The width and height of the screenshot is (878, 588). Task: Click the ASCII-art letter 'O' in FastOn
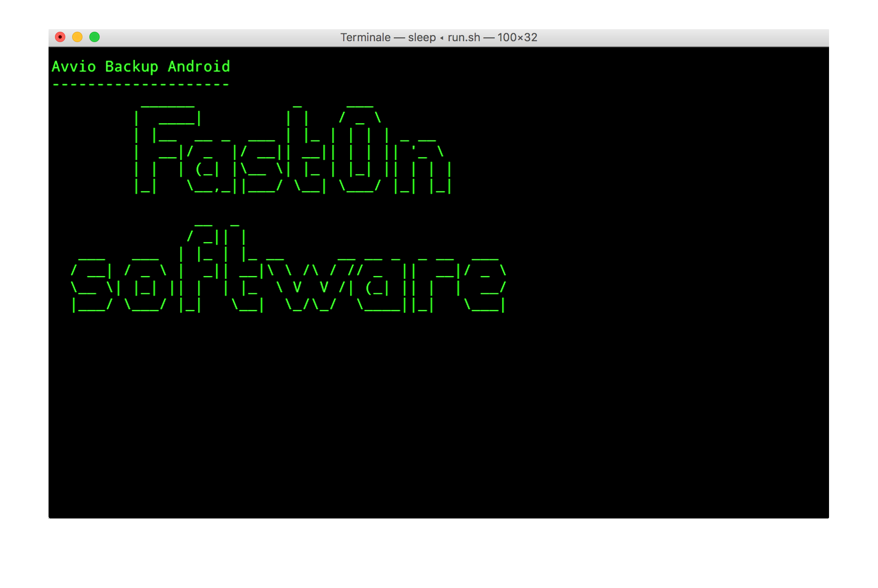(x=360, y=150)
